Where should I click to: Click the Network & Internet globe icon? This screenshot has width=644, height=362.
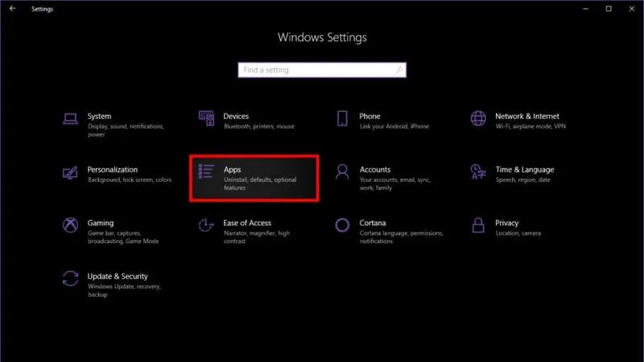478,118
